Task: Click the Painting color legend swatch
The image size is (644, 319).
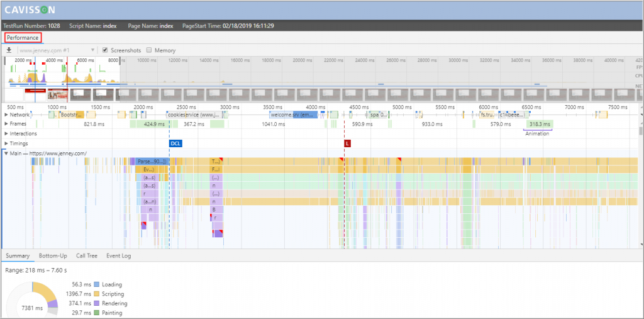Action: [96, 313]
